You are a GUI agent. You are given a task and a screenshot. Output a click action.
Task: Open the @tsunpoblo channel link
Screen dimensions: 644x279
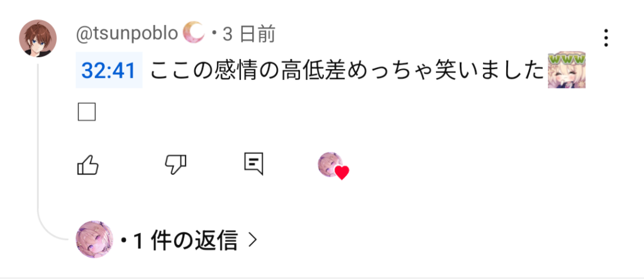(x=127, y=34)
